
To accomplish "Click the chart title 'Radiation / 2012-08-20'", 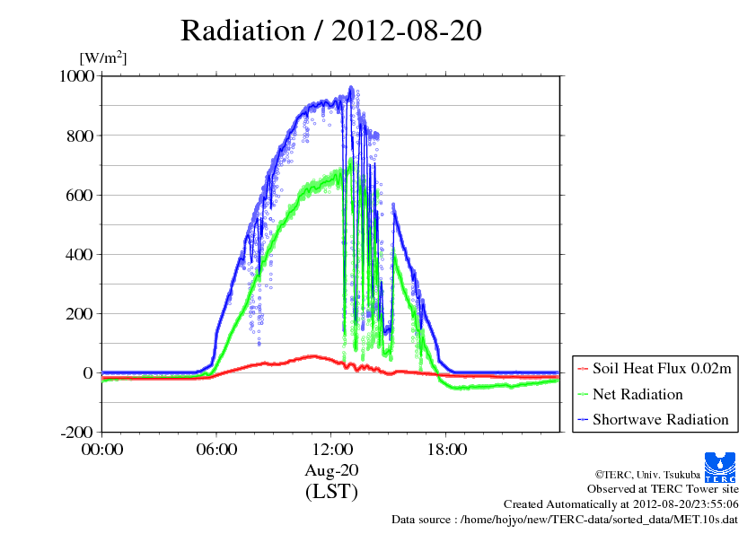I will (330, 31).
